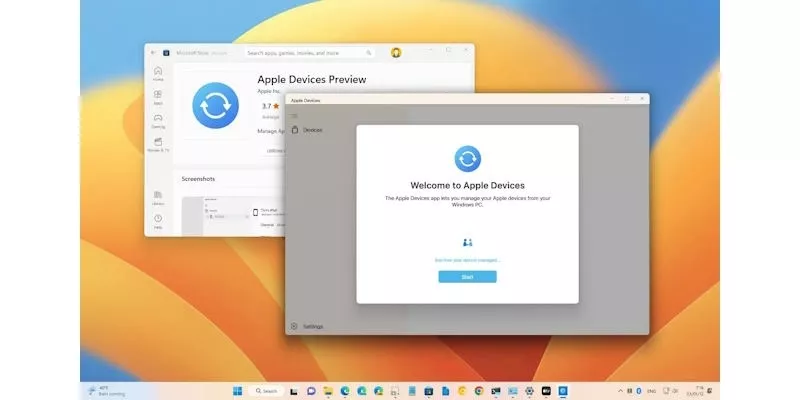Open Library in Microsoft Store sidebar
Viewport: 800px width, 400px height.
[158, 198]
